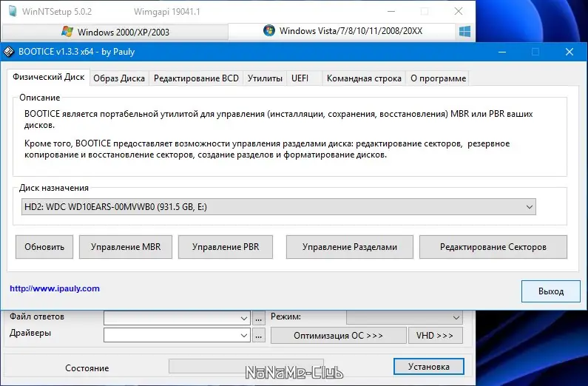Open Управление MBR
This screenshot has height=386, width=588.
[x=126, y=247]
